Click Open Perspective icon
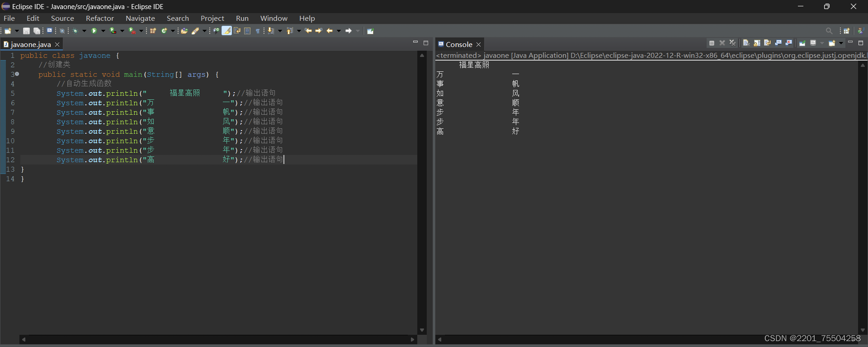The image size is (868, 347). (847, 31)
